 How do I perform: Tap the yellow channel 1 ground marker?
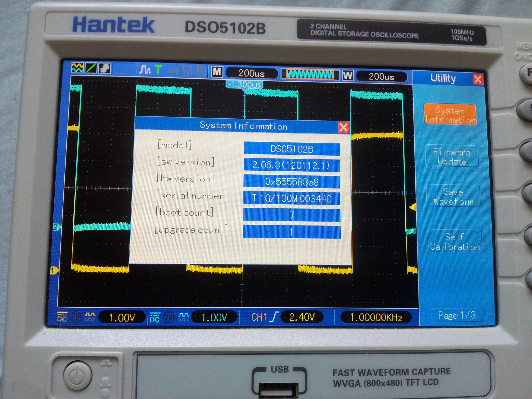[54, 271]
